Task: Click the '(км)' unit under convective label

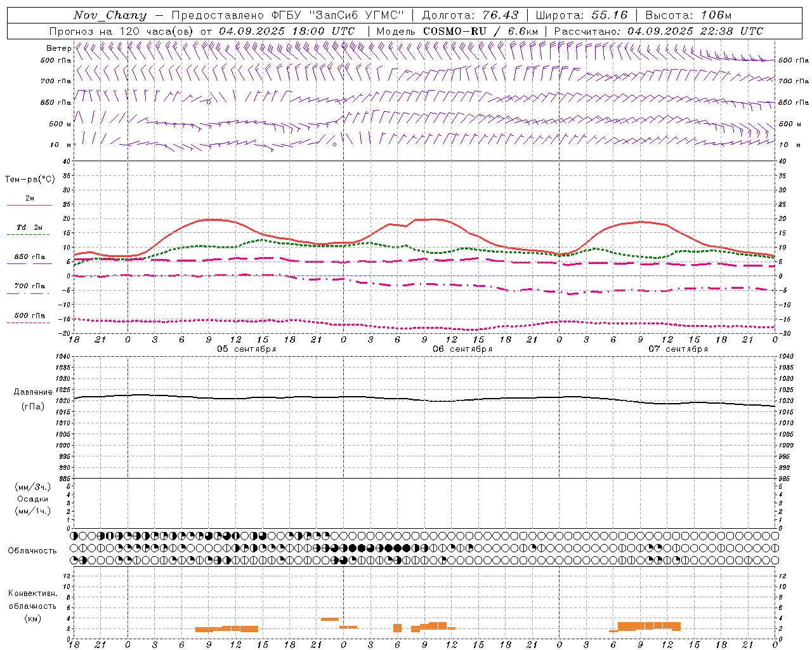Action: coord(32,618)
